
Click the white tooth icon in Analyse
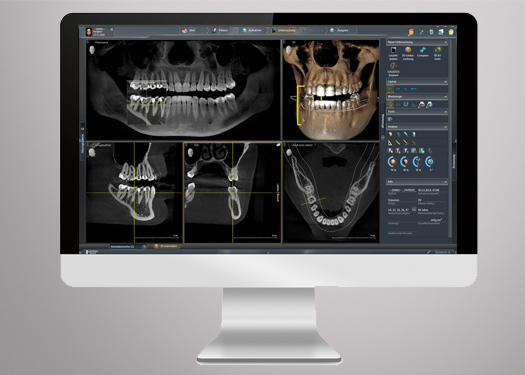pos(414,134)
